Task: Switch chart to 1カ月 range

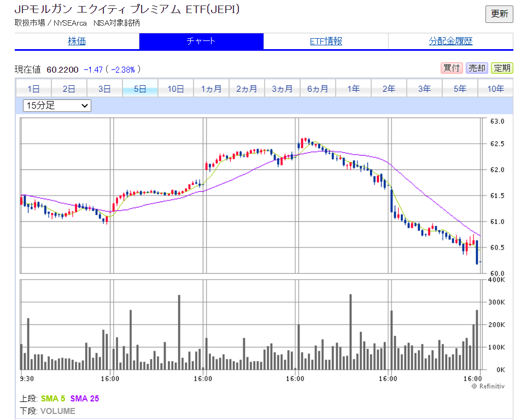Action: pos(212,88)
